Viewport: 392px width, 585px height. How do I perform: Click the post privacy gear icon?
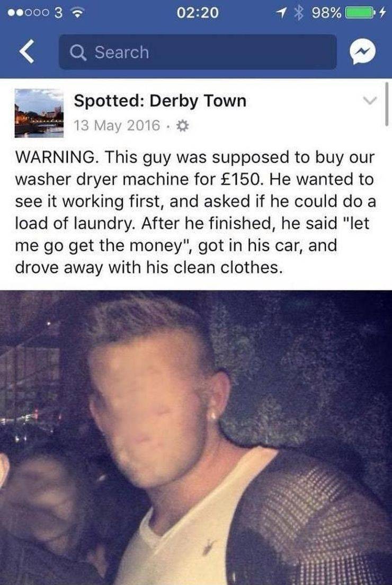(x=182, y=126)
